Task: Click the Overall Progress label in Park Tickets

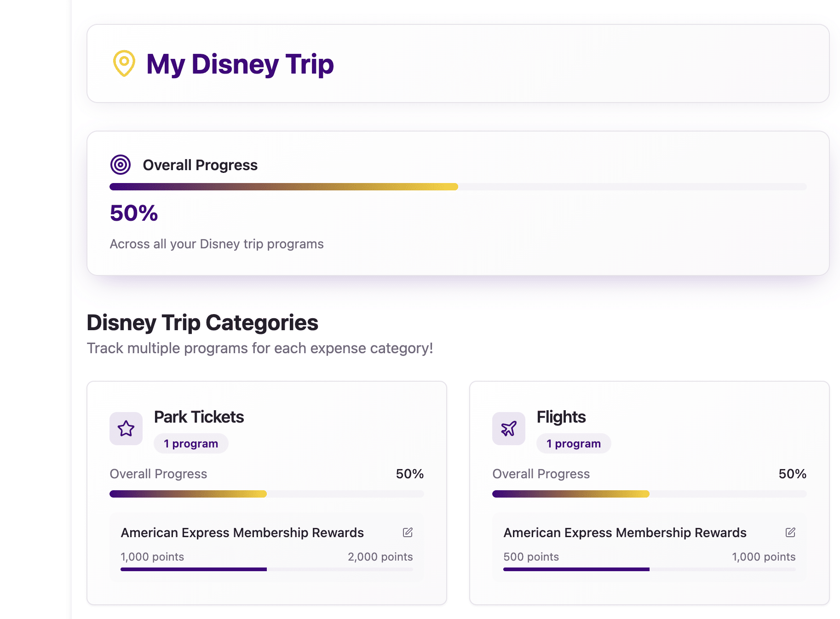Action: point(158,474)
